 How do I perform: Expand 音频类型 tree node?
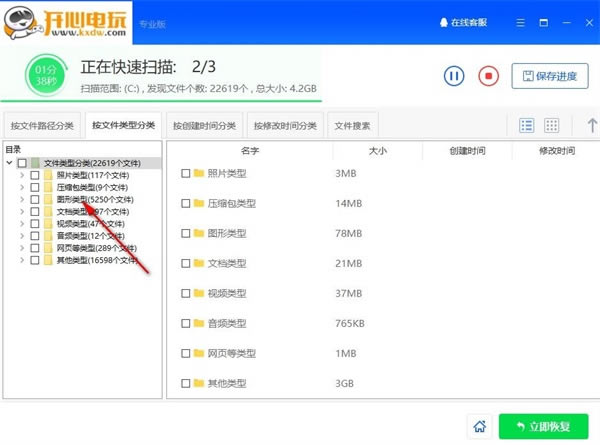[x=22, y=236]
